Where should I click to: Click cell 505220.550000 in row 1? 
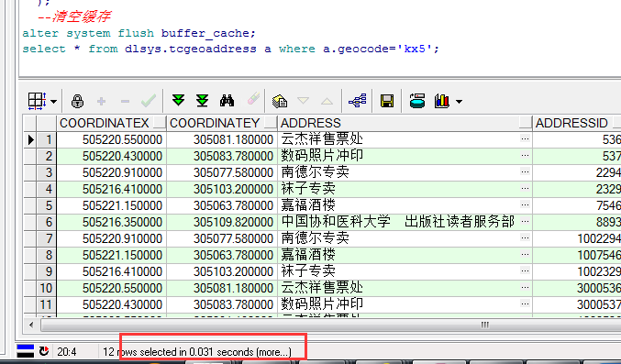(112, 139)
